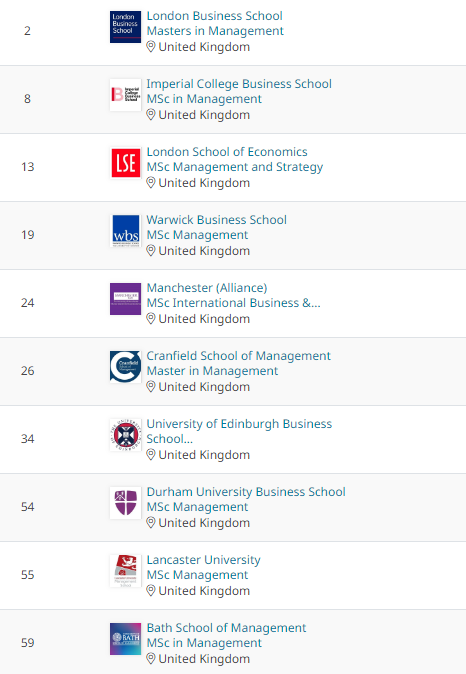Click the red LSE logo
466x674 pixels.
point(125,163)
